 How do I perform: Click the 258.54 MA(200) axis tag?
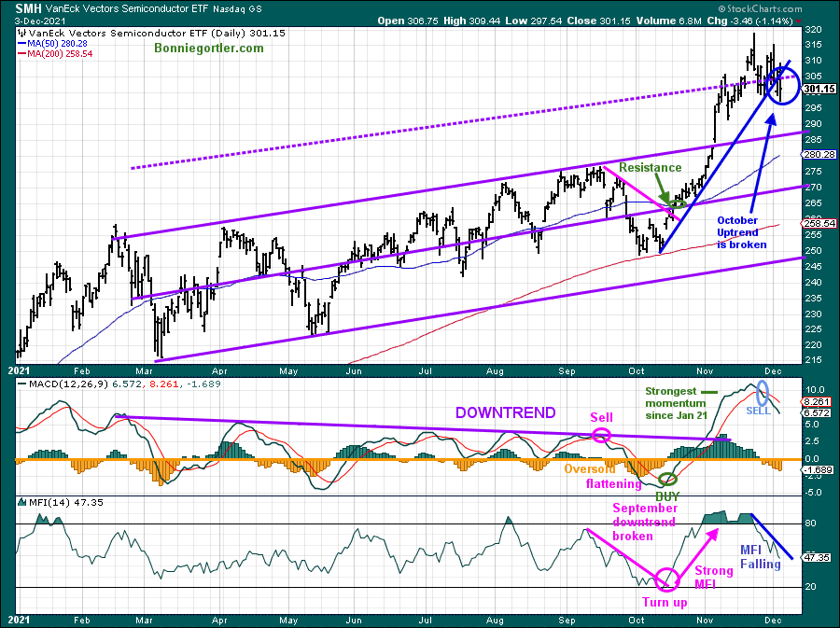tap(819, 223)
